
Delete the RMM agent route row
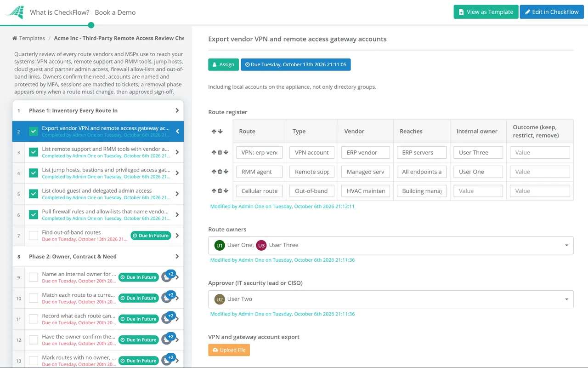[x=220, y=172]
